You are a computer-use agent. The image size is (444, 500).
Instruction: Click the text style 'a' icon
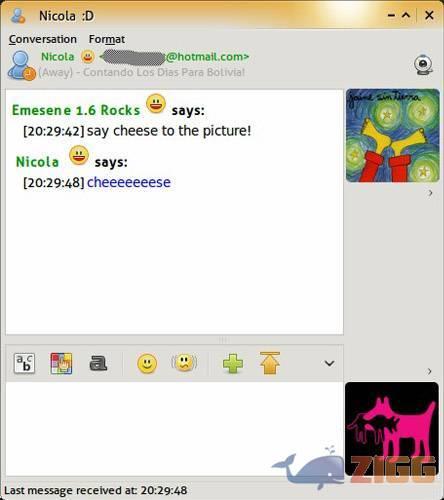pos(98,363)
